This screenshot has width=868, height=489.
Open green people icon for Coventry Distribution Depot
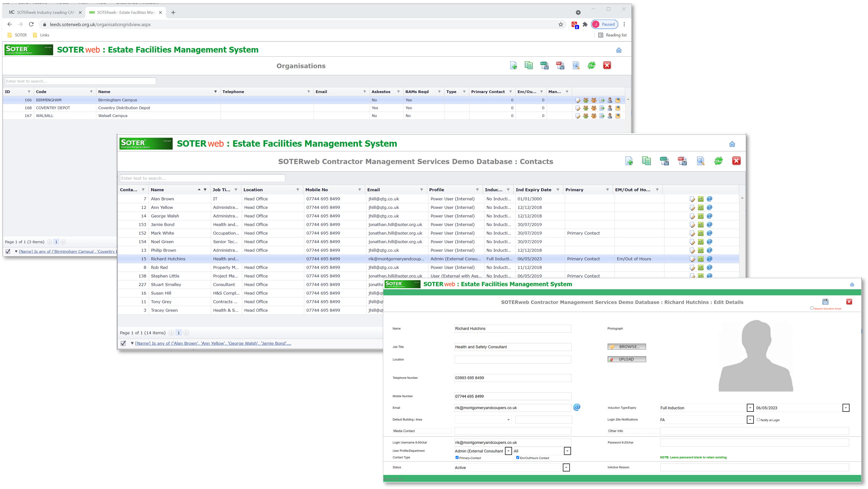(x=586, y=108)
